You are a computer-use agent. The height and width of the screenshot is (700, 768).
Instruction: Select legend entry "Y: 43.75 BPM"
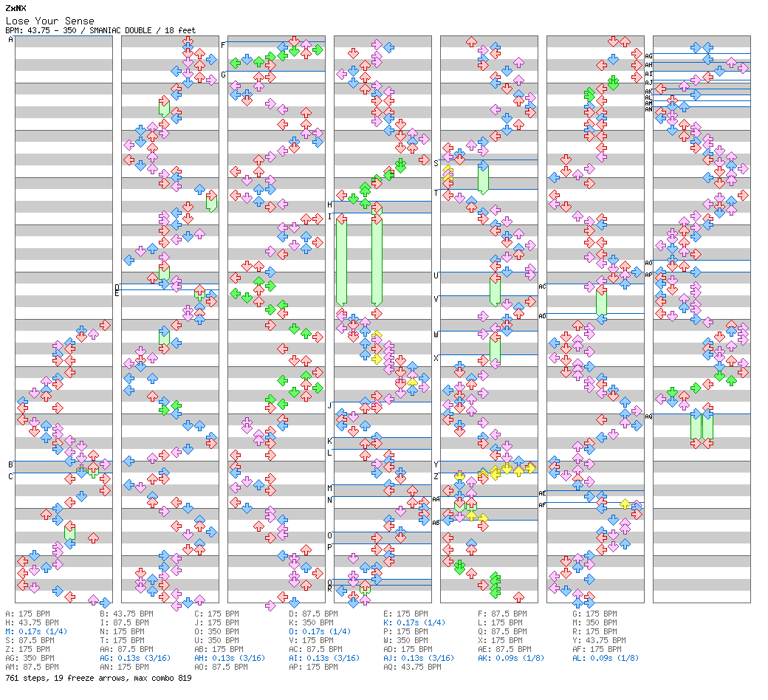(599, 640)
